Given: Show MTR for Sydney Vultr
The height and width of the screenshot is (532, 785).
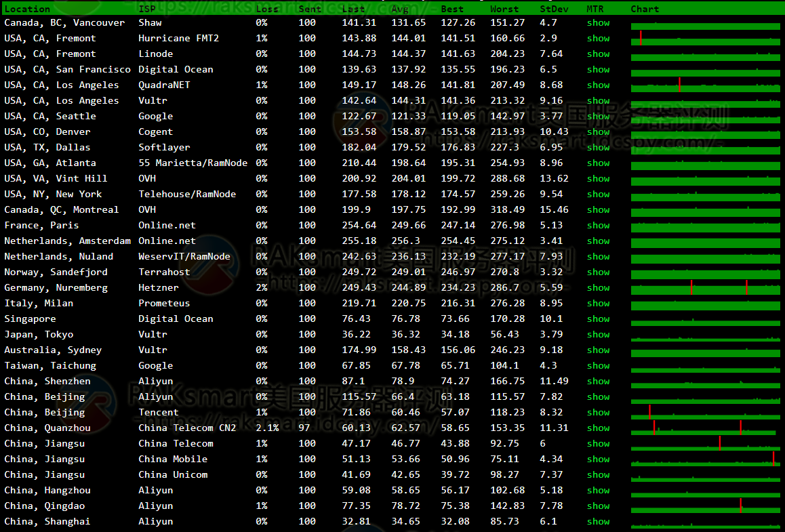Looking at the screenshot, I should click(599, 350).
